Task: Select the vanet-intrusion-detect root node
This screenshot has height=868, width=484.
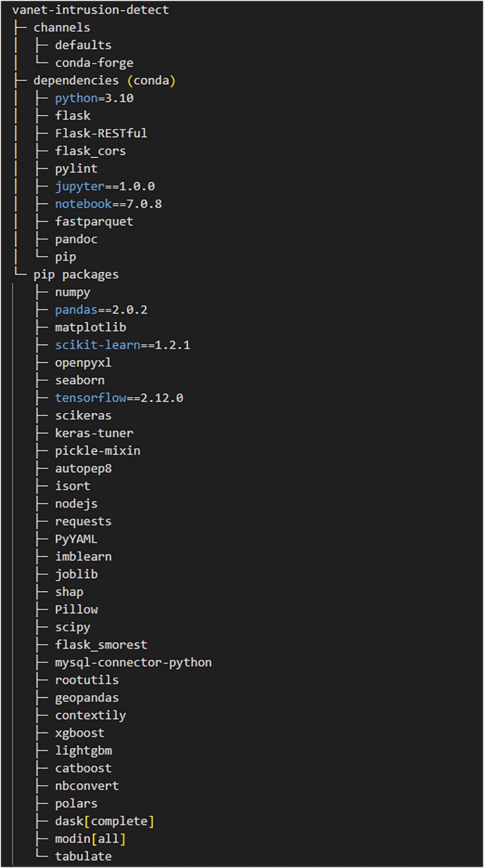Action: point(91,10)
